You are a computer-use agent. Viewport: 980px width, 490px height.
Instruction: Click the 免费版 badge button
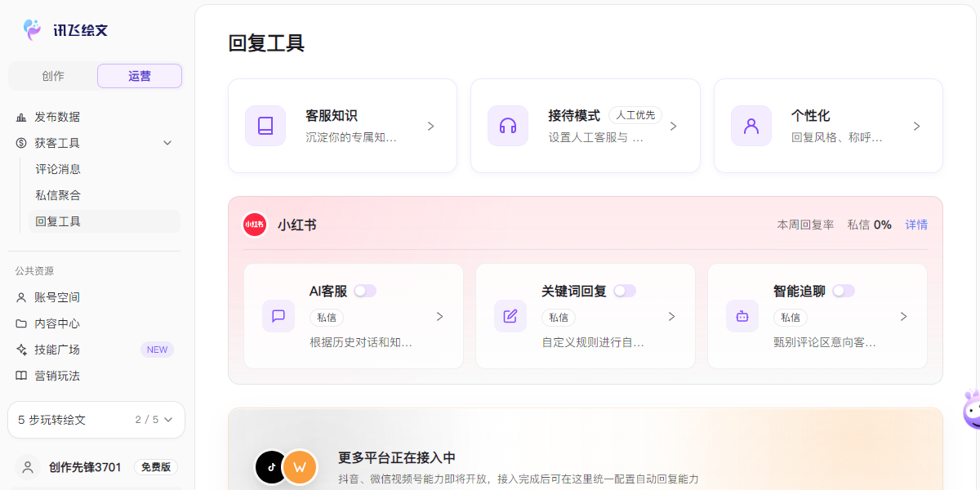(x=156, y=467)
